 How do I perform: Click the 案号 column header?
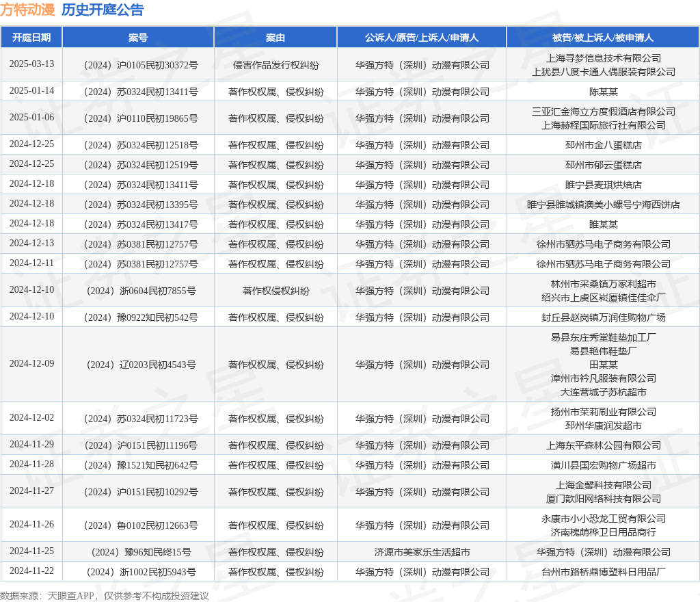click(138, 38)
